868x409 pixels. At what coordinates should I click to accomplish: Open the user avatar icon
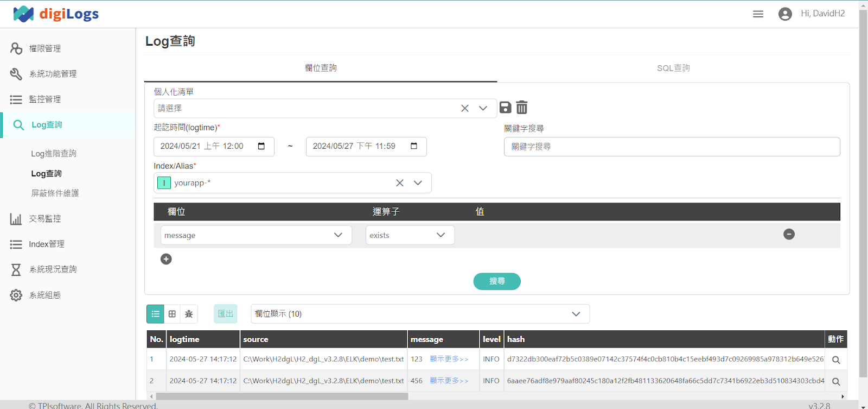click(x=784, y=14)
